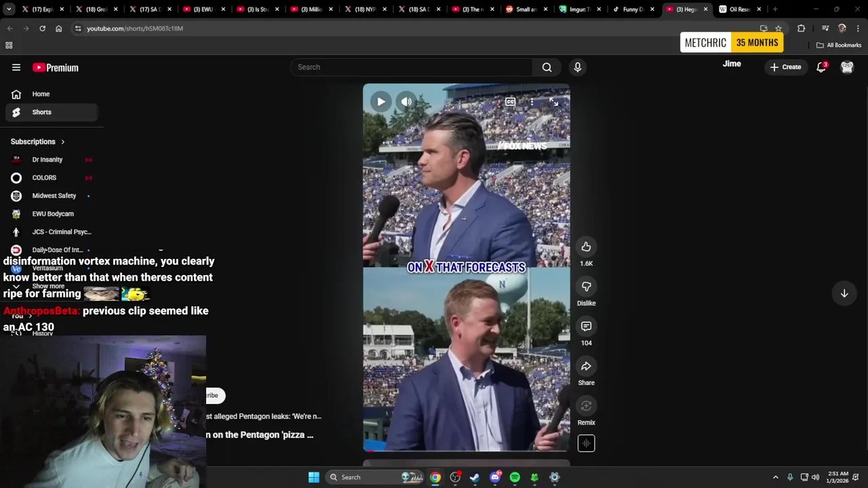Open Spotify from the taskbar
The width and height of the screenshot is (868, 488).
pyautogui.click(x=515, y=477)
